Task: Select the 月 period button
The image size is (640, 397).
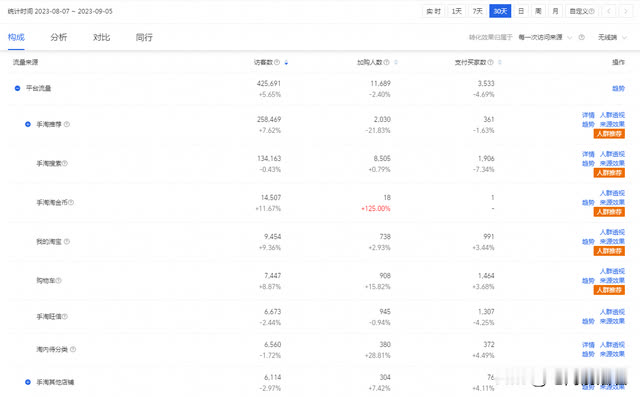Action: click(555, 11)
